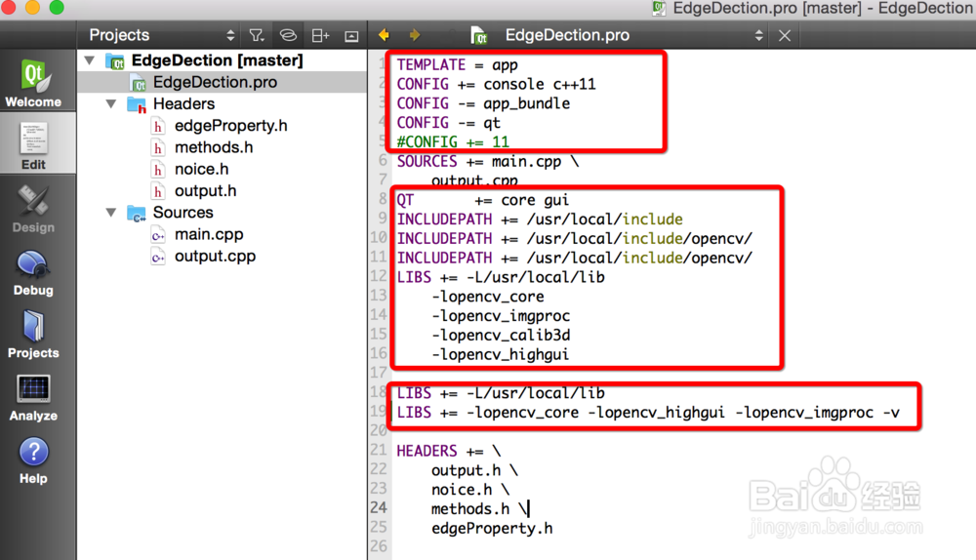Collapse the EdgeDection [master] project
The height and width of the screenshot is (560, 976).
tap(90, 60)
